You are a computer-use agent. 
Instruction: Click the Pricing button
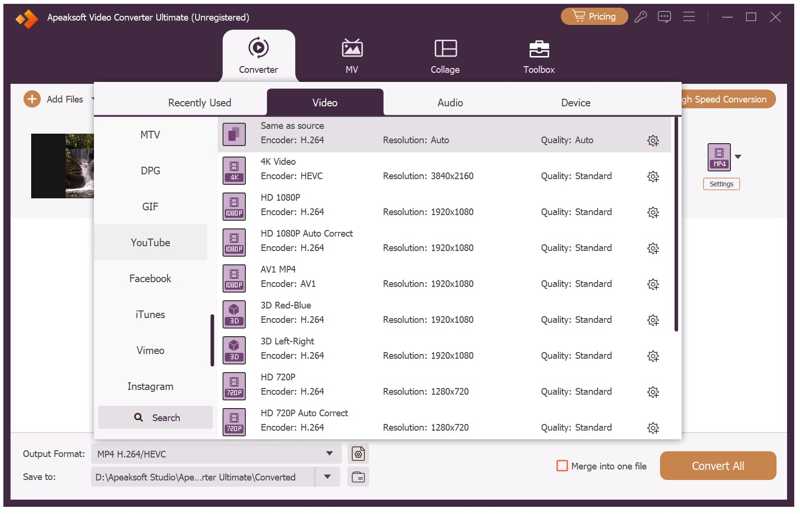[x=594, y=17]
